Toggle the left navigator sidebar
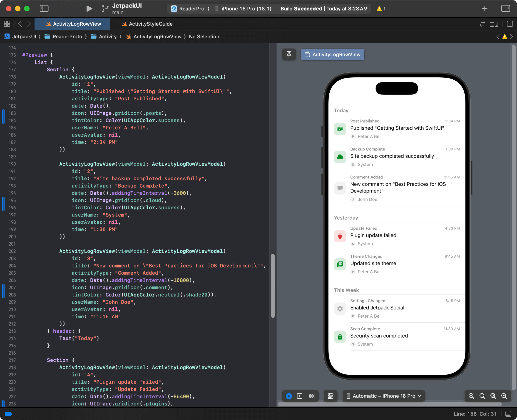The height and width of the screenshot is (420, 517). click(44, 8)
